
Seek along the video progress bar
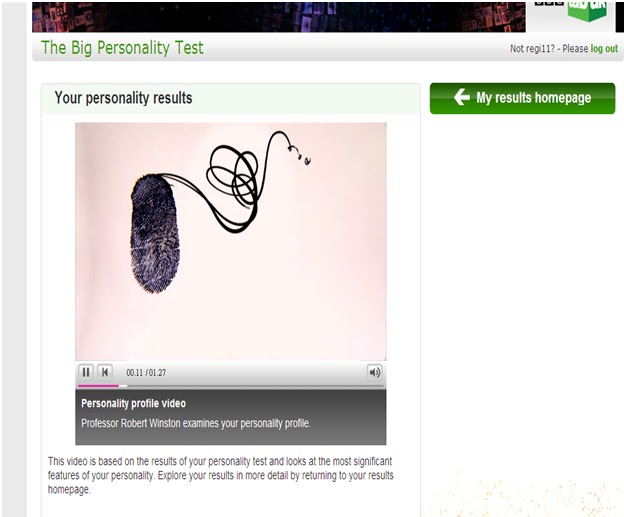(231, 386)
